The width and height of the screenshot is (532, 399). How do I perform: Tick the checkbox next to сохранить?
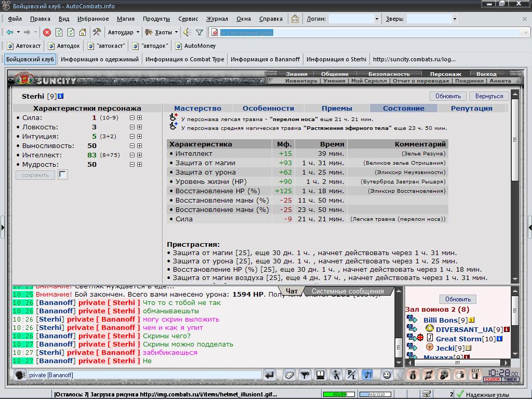tap(63, 175)
